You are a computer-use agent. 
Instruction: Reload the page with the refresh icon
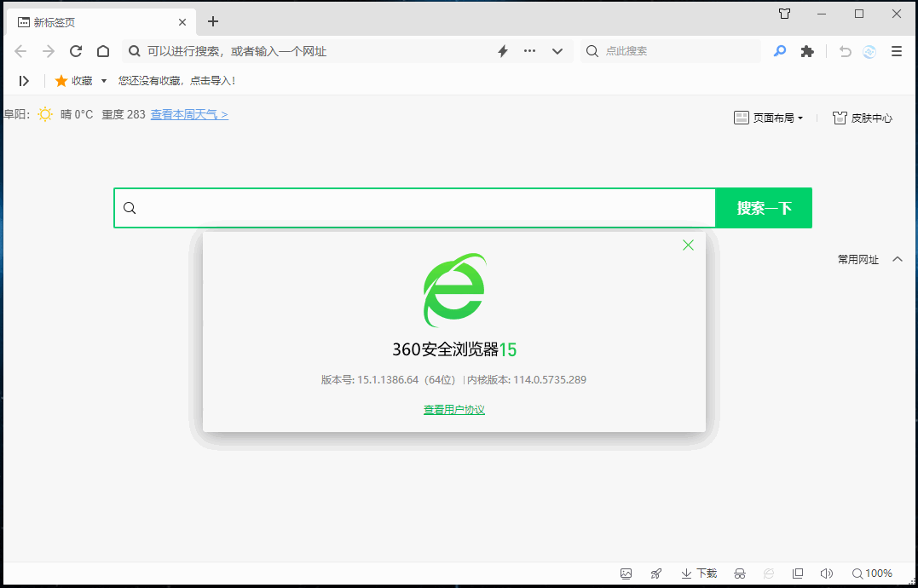(76, 51)
